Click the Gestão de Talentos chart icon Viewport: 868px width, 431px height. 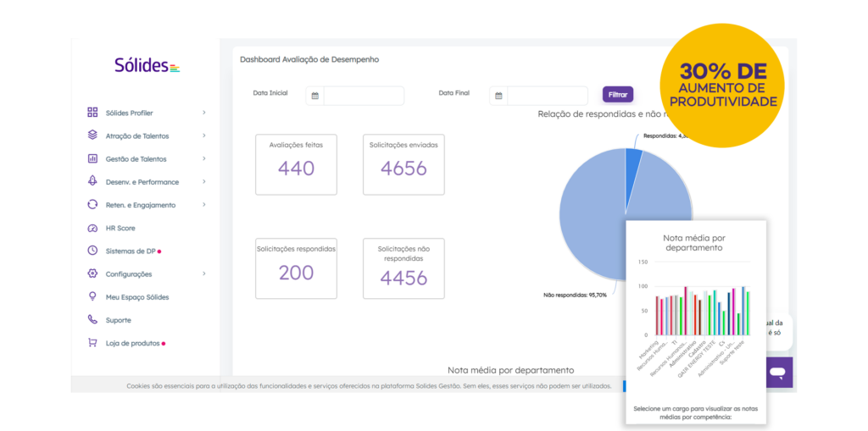[x=92, y=158]
